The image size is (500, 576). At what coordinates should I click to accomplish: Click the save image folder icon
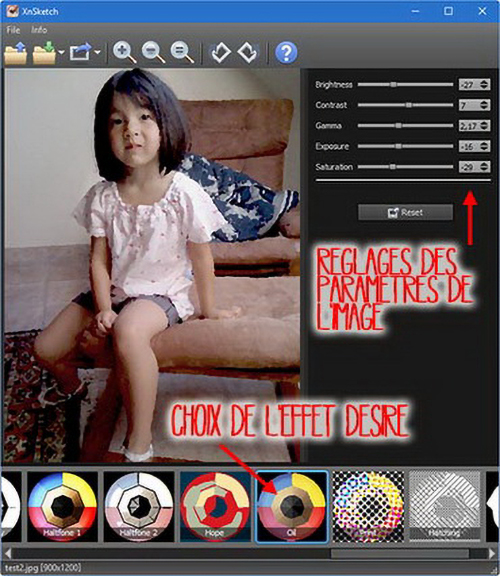click(x=44, y=53)
